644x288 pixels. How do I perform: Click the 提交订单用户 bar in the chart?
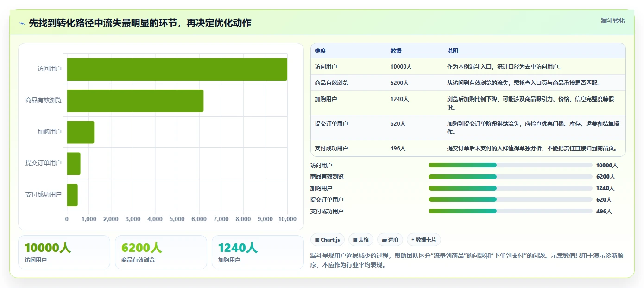pos(74,163)
